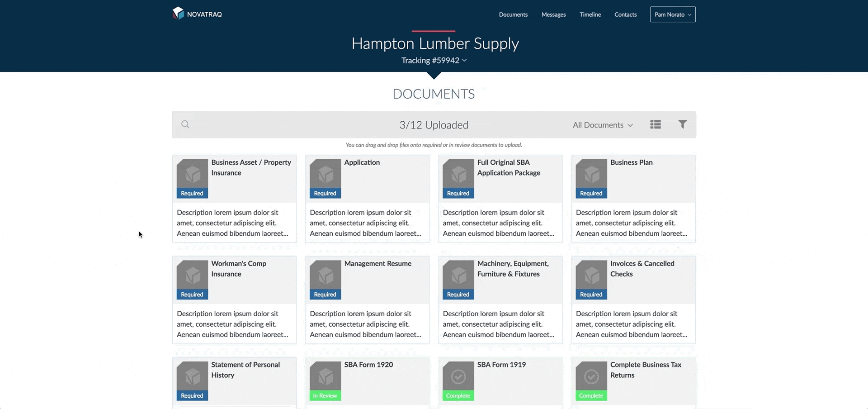Click the Business Asset / Property Insurance title
The height and width of the screenshot is (409, 868).
pyautogui.click(x=251, y=167)
